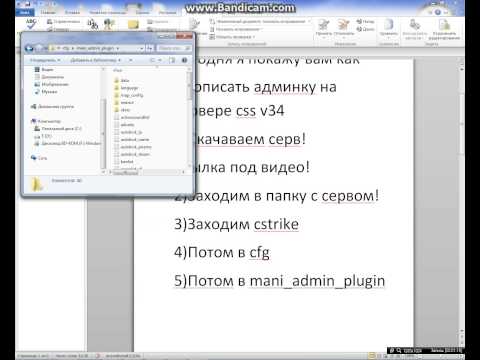Open the Add to library menu in Explorer
Viewport: 480px width, 360px height.
point(95,60)
